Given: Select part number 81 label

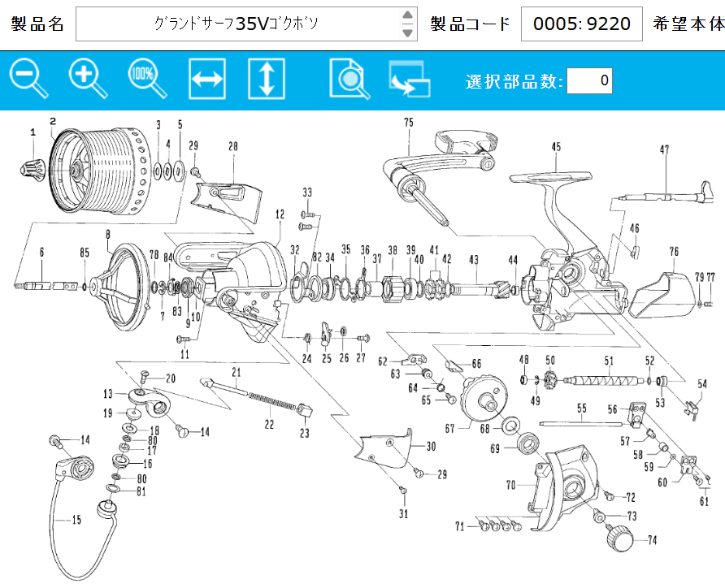Looking at the screenshot, I should [141, 491].
